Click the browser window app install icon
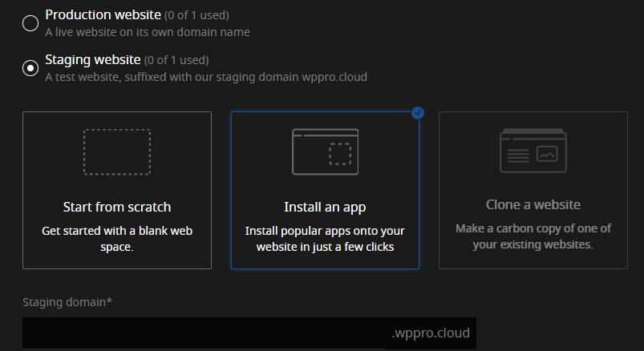644x351 pixels. click(325, 151)
